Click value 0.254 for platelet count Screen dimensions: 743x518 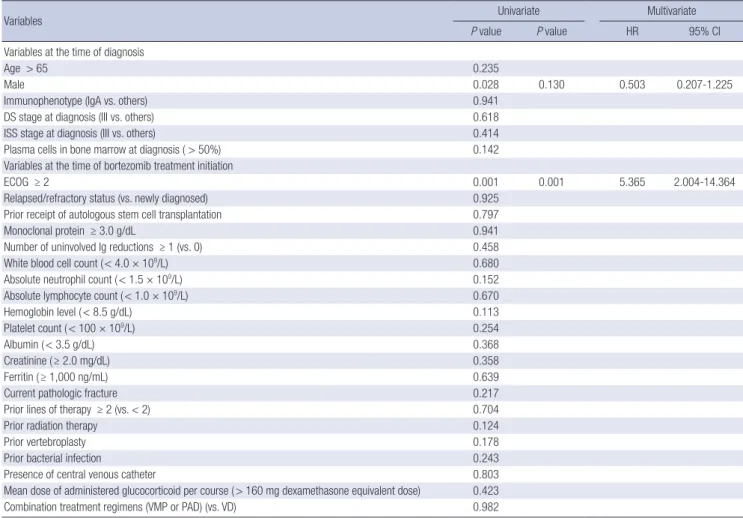(x=486, y=328)
